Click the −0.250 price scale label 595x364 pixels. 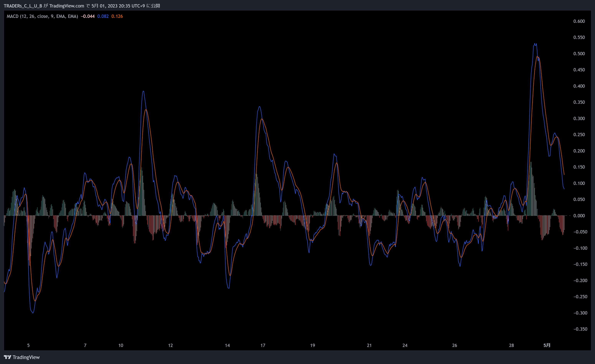point(580,297)
